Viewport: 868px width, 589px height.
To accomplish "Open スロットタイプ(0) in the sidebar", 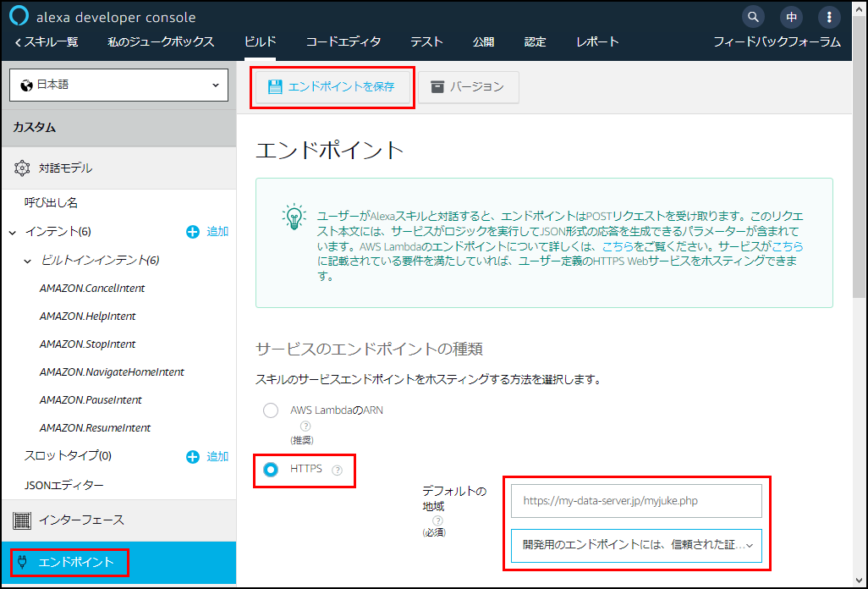I will click(x=68, y=456).
